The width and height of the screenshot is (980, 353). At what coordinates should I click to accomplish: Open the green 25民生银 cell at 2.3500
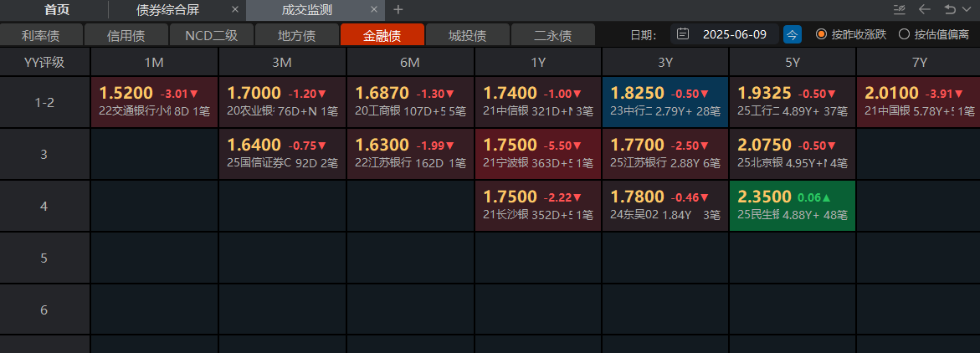point(793,206)
